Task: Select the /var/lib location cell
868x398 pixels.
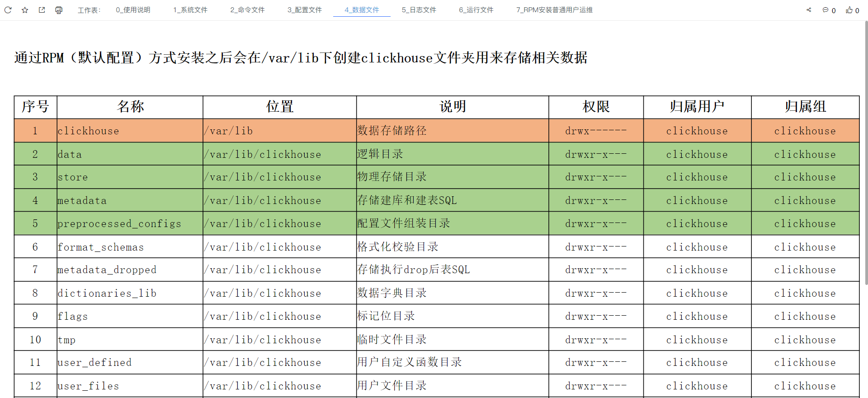Action: tap(280, 131)
